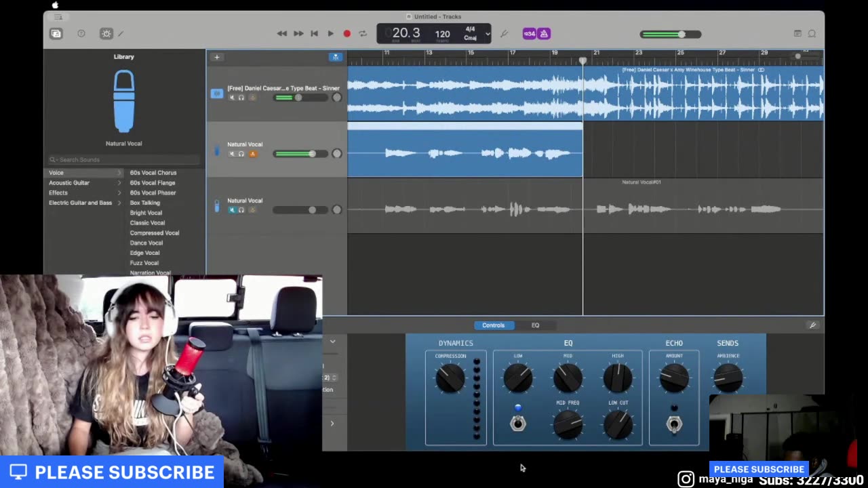Start playback with the Play button
The image size is (868, 488).
(330, 33)
